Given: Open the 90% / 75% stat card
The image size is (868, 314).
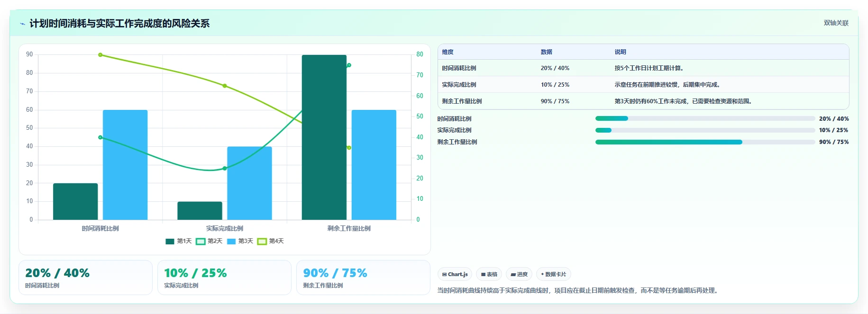Looking at the screenshot, I should [363, 278].
